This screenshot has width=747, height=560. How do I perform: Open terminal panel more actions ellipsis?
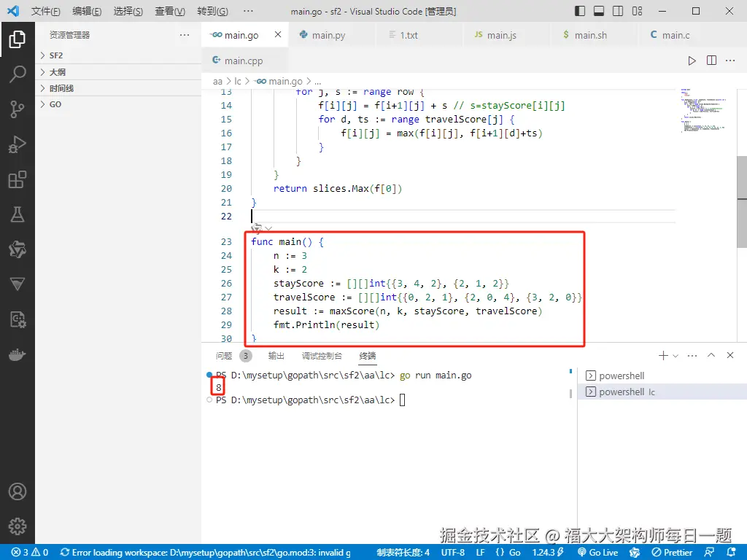point(692,355)
